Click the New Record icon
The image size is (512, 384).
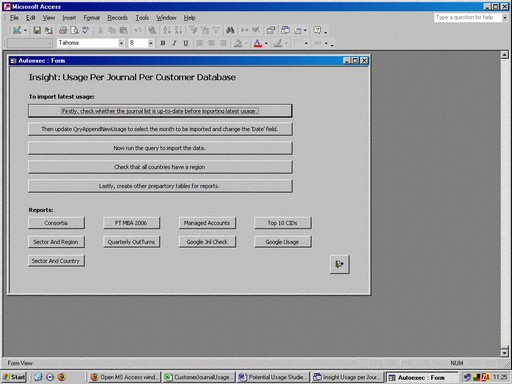(244, 30)
